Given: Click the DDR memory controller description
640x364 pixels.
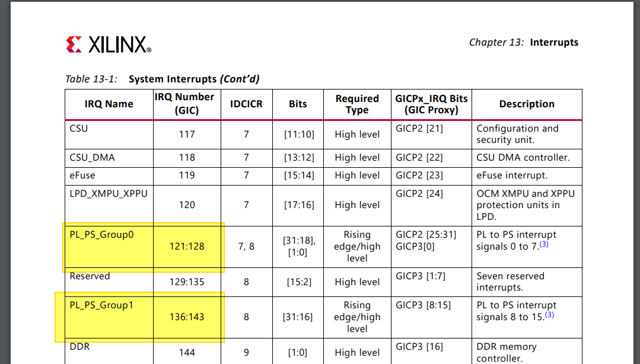Looking at the screenshot, I should (507, 352).
